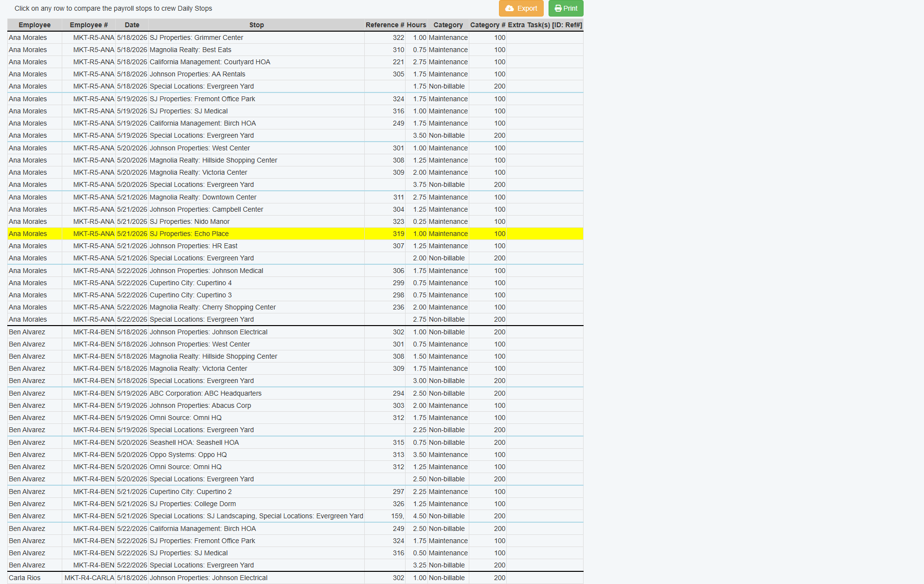Click the Employee column header
The image size is (924, 584).
pos(35,25)
